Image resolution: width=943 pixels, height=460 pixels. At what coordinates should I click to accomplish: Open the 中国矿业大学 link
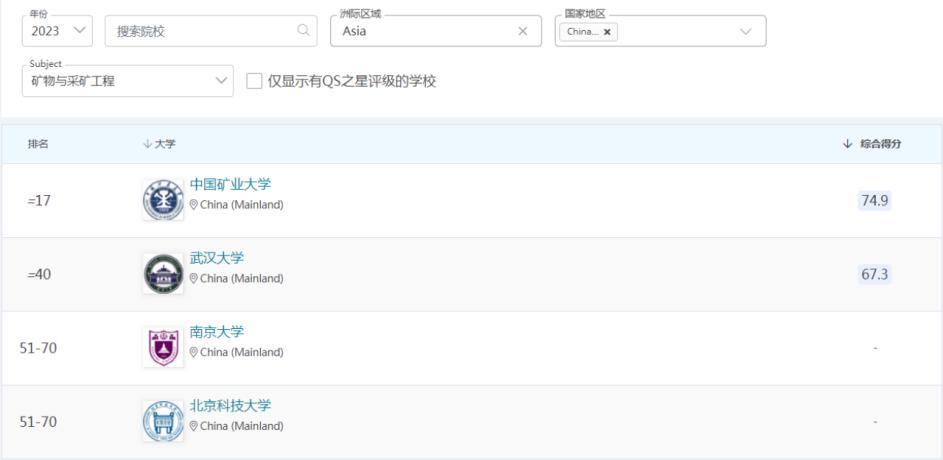pos(230,184)
